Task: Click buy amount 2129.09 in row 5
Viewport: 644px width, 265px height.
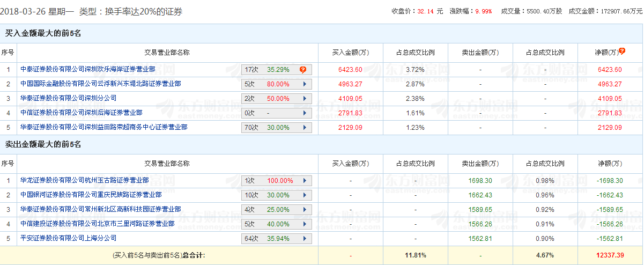Action: click(x=350, y=128)
